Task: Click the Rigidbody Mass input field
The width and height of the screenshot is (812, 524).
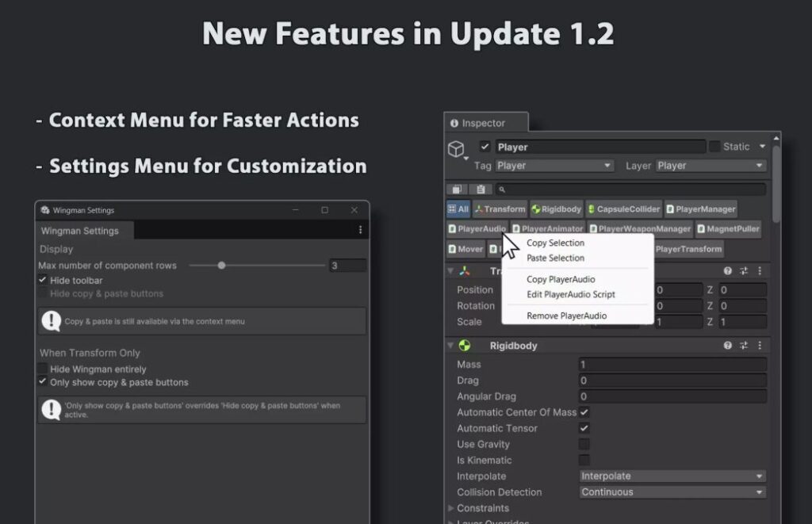Action: pos(672,365)
